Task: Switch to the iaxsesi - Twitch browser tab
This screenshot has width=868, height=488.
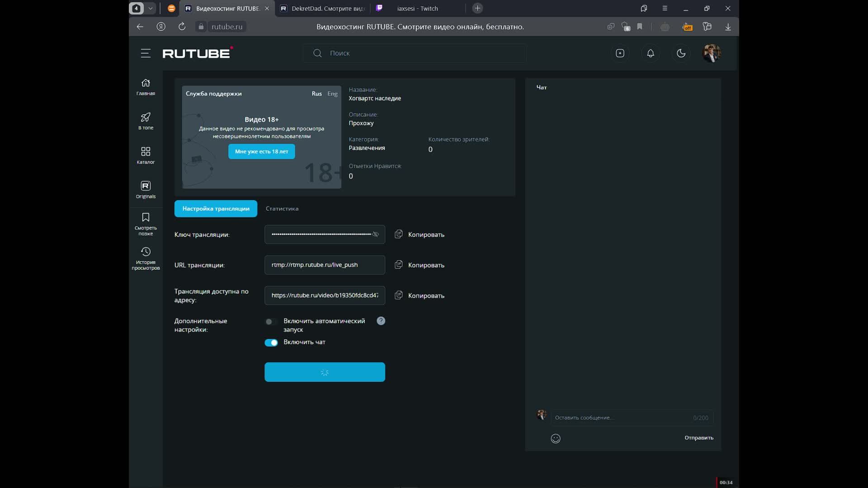Action: tap(417, 8)
